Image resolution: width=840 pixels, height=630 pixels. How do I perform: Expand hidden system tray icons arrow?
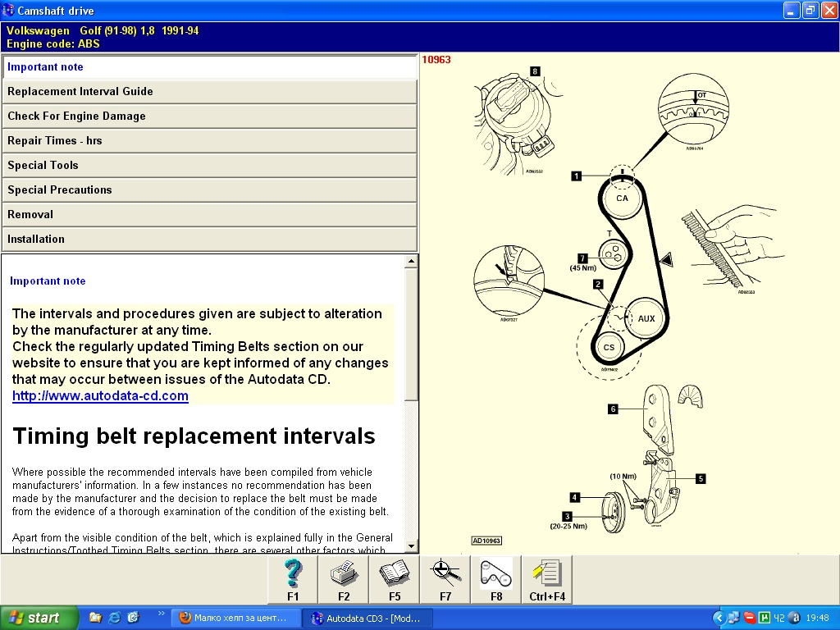click(x=719, y=618)
